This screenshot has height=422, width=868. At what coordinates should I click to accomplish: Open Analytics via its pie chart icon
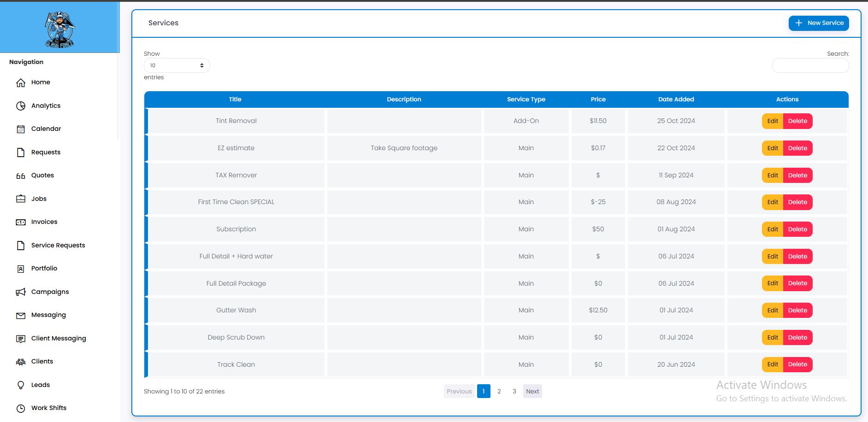[21, 106]
